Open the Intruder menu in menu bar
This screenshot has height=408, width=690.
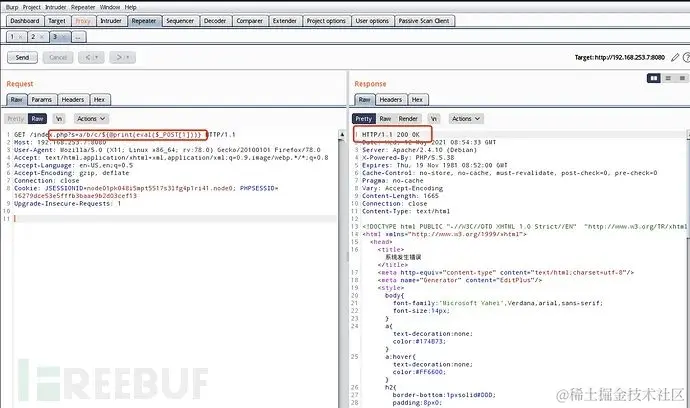pos(56,7)
